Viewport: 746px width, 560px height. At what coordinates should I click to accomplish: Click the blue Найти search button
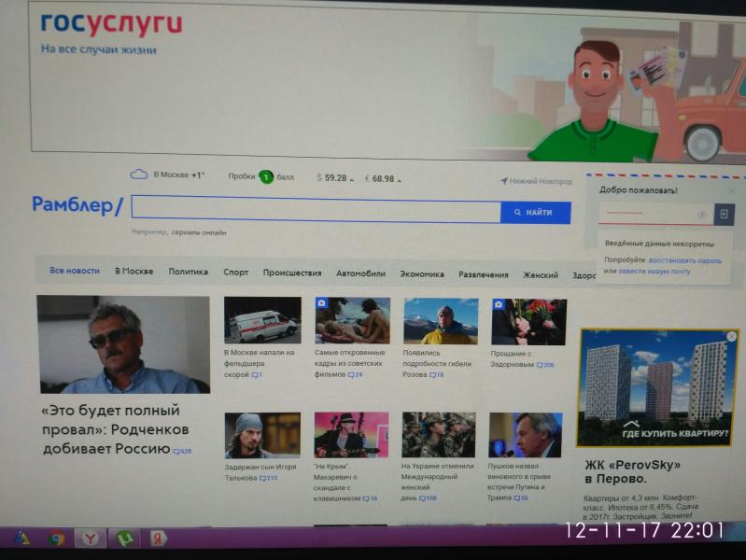(535, 213)
